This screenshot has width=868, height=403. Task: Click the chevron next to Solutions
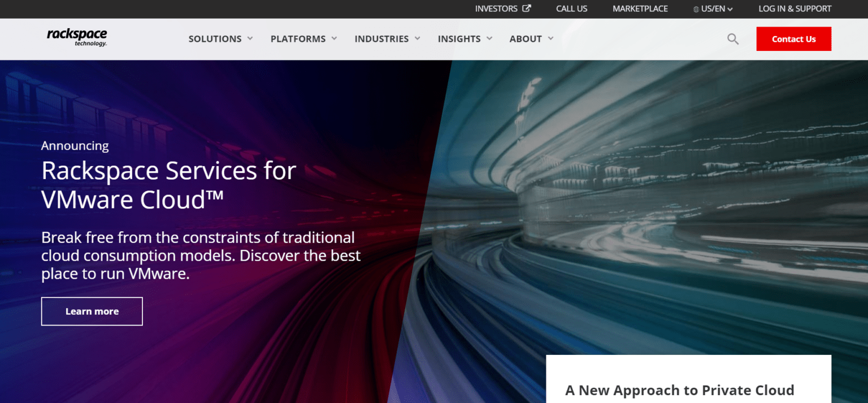pos(250,38)
